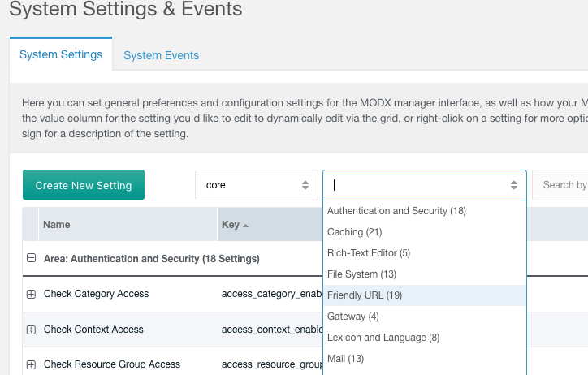The height and width of the screenshot is (375, 588).
Task: Select Caching (21) from the list
Action: (x=425, y=232)
